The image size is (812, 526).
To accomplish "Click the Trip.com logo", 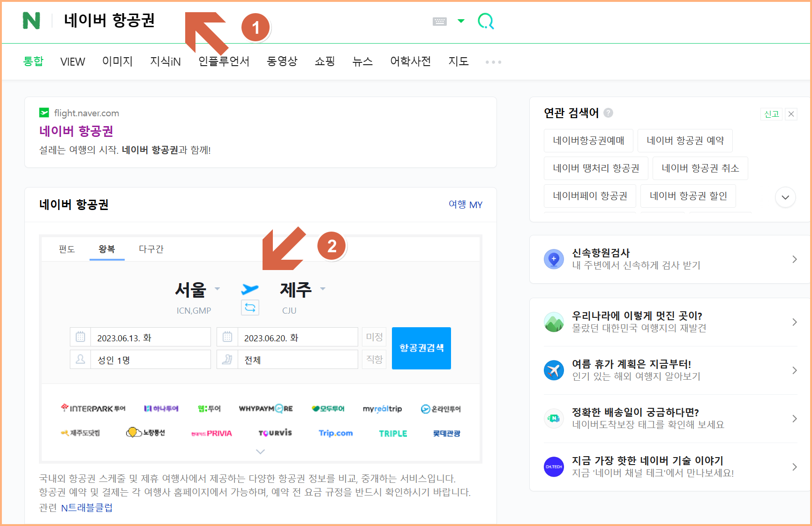I will [x=336, y=433].
